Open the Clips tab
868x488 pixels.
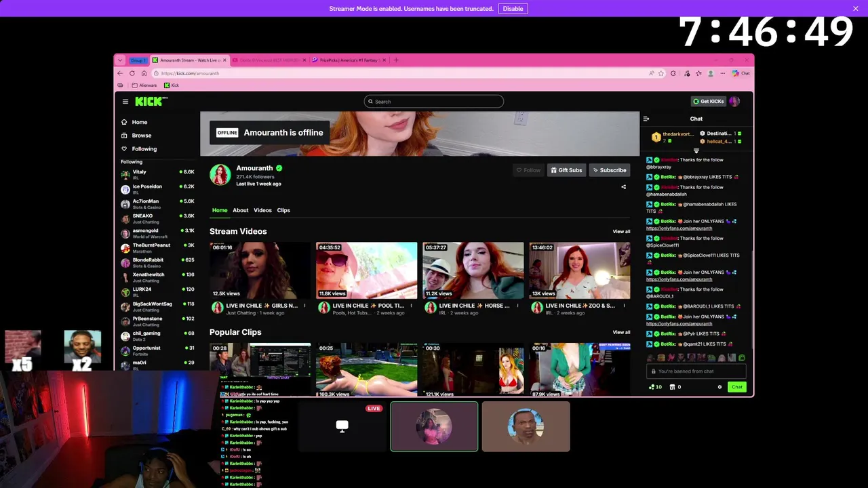click(x=283, y=210)
